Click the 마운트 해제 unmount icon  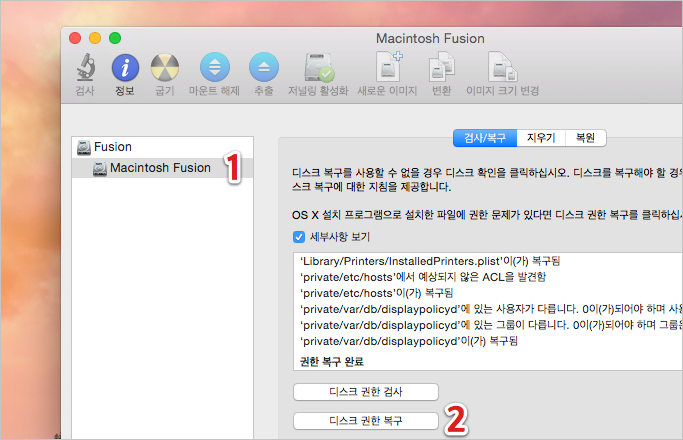click(x=215, y=67)
